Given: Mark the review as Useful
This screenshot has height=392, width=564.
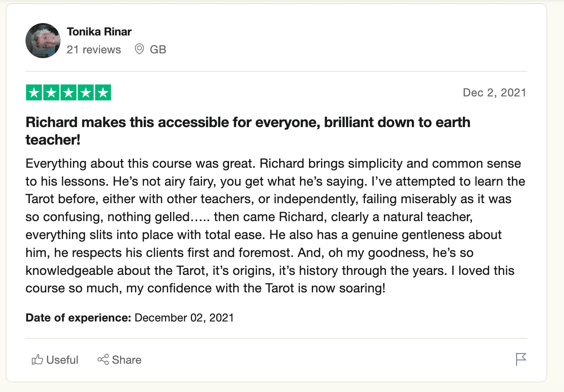Looking at the screenshot, I should pos(55,360).
